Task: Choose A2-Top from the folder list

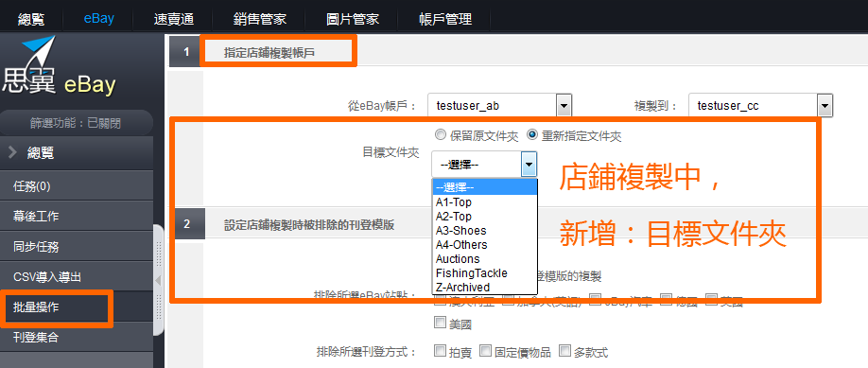Action: point(484,216)
